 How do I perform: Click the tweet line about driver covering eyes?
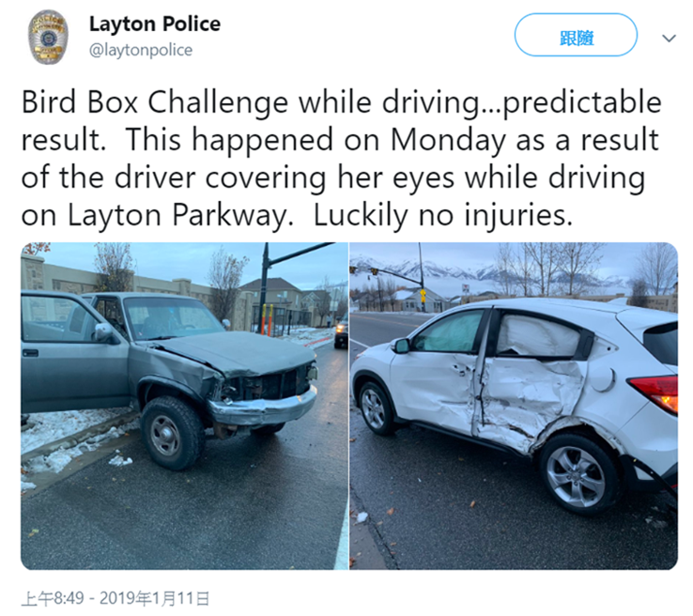point(333,178)
